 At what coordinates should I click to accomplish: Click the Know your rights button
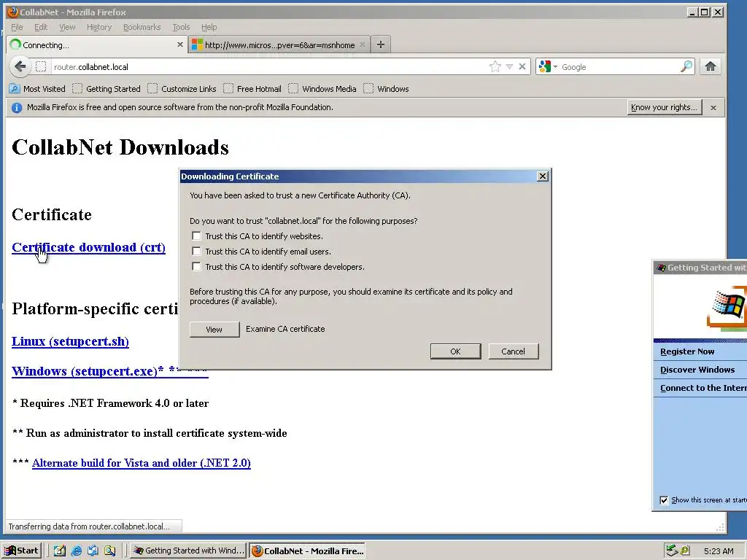click(664, 107)
